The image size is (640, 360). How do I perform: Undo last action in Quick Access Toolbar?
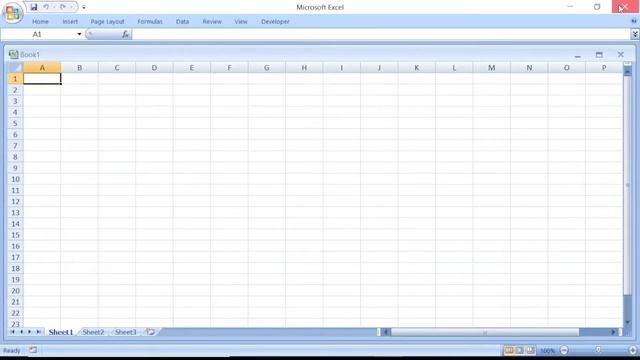(x=46, y=7)
